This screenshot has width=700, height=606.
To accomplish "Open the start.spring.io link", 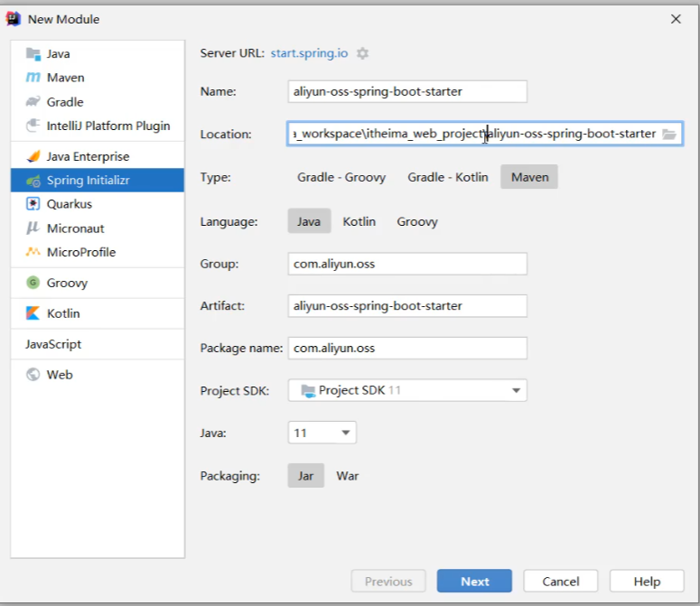I will coord(309,53).
